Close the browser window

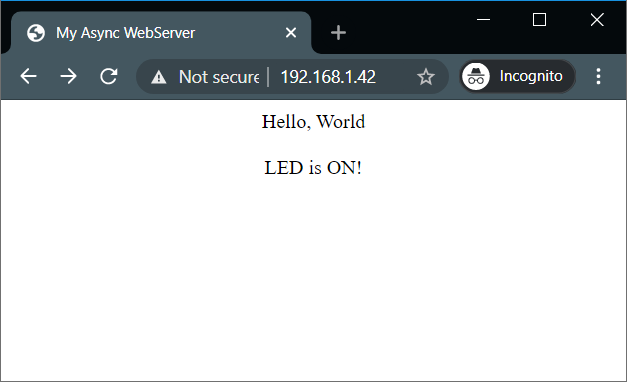point(597,19)
